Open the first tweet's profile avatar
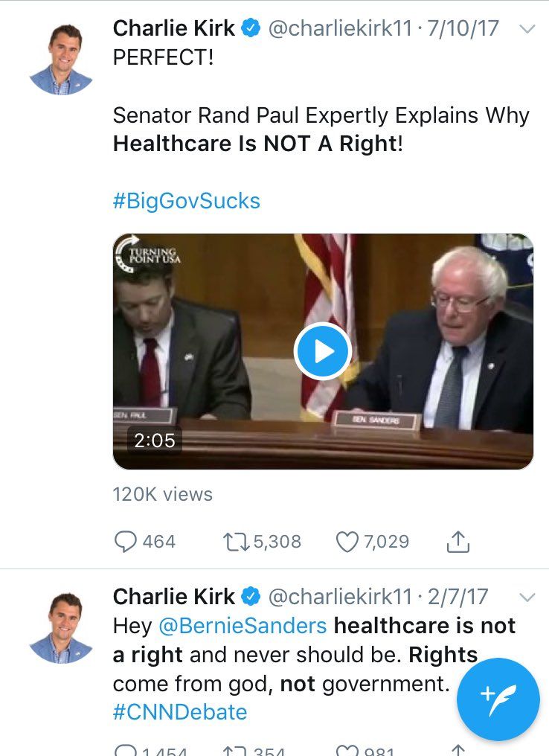The width and height of the screenshot is (549, 756). pos(62,58)
